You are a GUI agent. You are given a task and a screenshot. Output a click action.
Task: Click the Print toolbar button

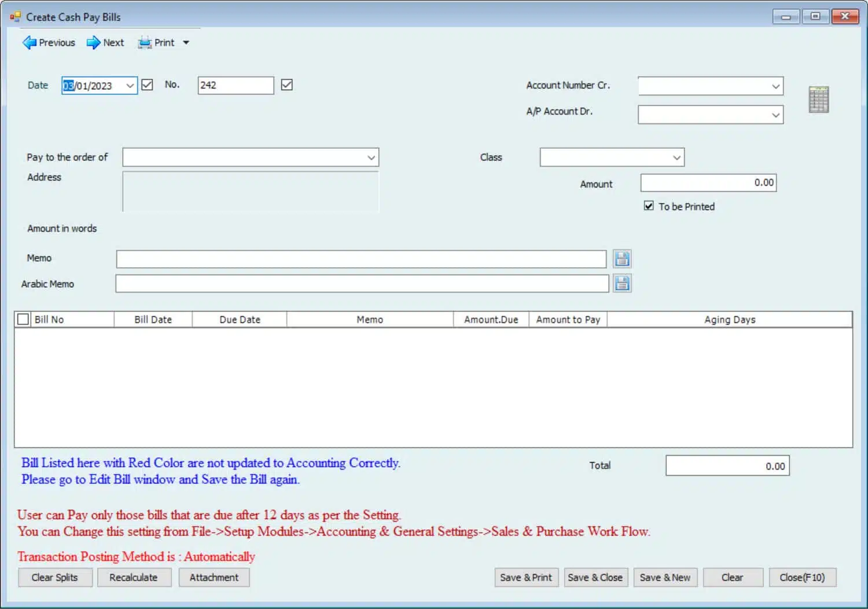click(156, 43)
